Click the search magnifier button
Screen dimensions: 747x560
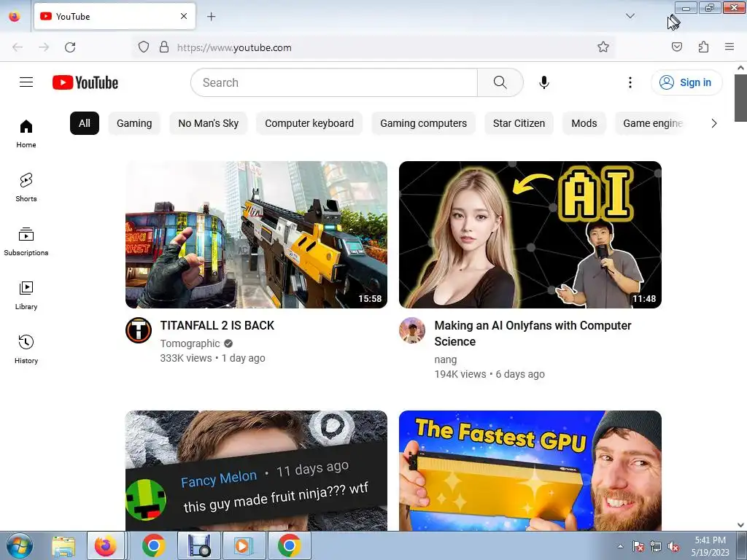pyautogui.click(x=500, y=82)
